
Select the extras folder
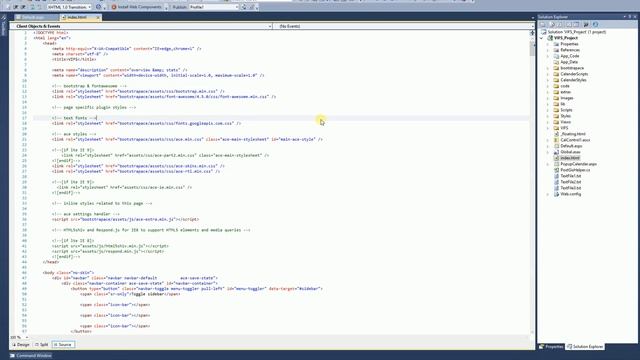click(565, 92)
